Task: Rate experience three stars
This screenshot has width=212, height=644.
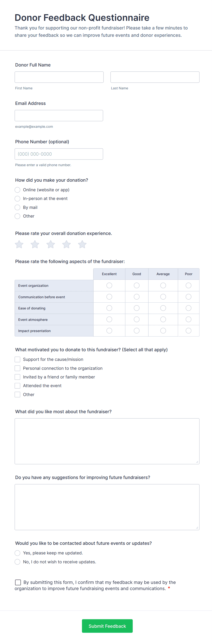Action: [51, 244]
